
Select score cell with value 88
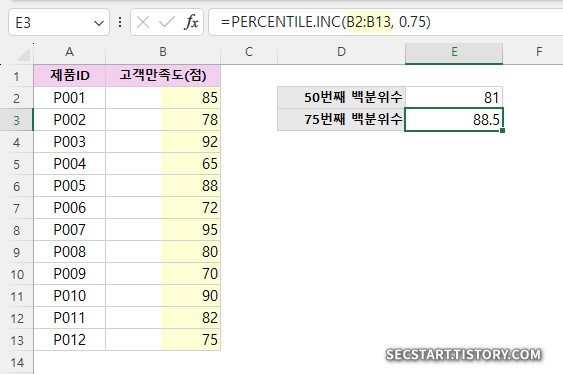(x=163, y=186)
